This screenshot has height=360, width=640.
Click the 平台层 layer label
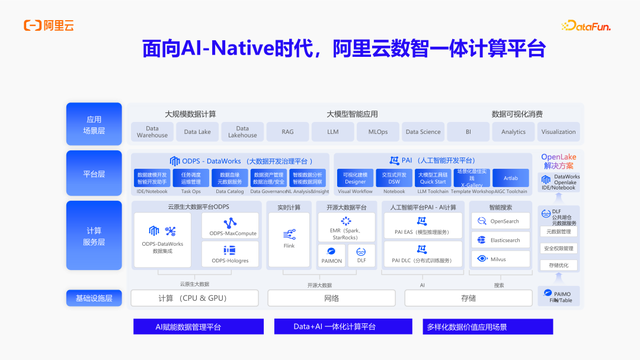click(x=94, y=173)
